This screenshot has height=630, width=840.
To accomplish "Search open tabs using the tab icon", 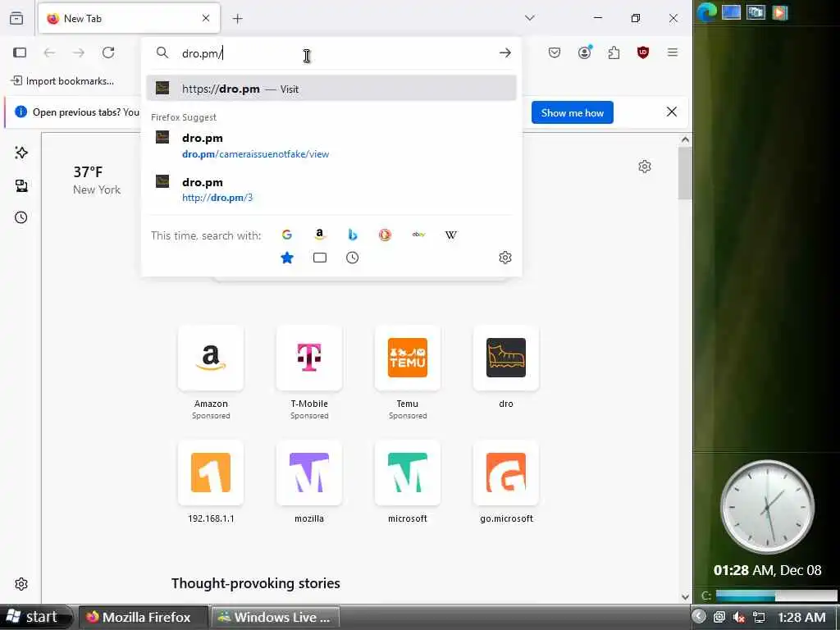I will tap(320, 258).
